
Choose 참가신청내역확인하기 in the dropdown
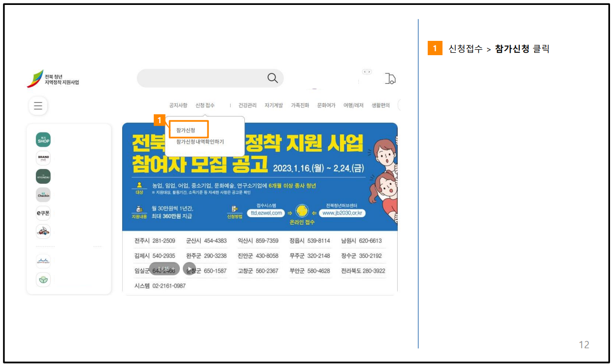coord(199,141)
